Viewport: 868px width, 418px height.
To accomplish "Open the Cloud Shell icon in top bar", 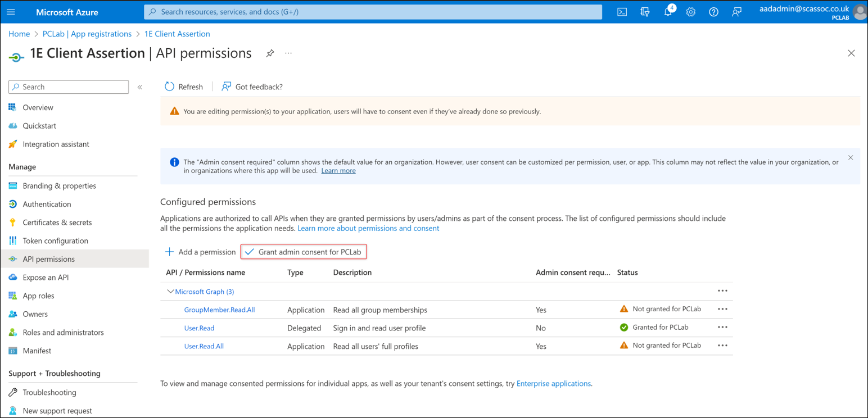I will tap(622, 12).
